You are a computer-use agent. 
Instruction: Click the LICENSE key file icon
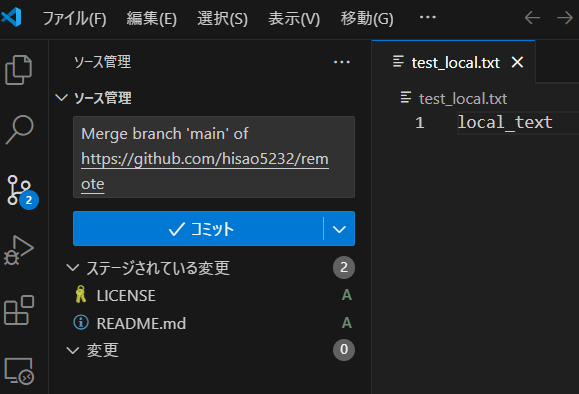point(81,295)
